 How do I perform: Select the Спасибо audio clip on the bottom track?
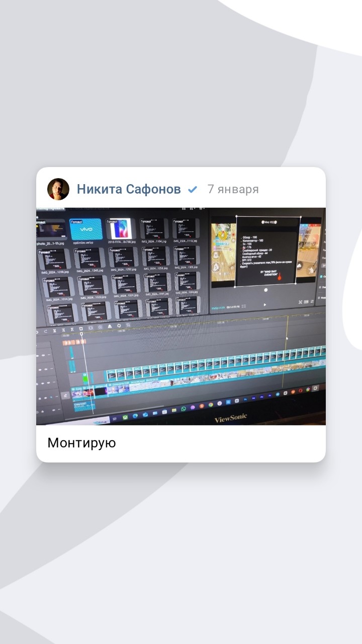84,407
